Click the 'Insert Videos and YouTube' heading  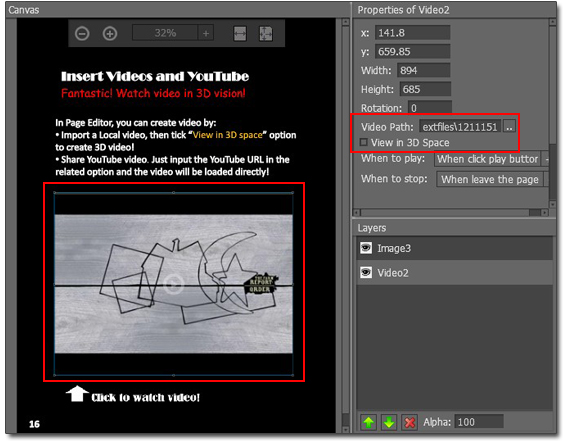[x=155, y=76]
